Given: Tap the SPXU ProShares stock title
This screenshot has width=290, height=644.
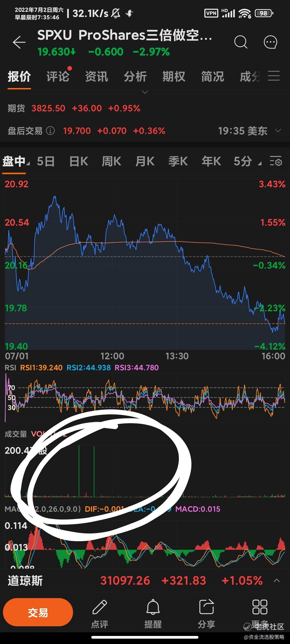Looking at the screenshot, I should [x=125, y=35].
